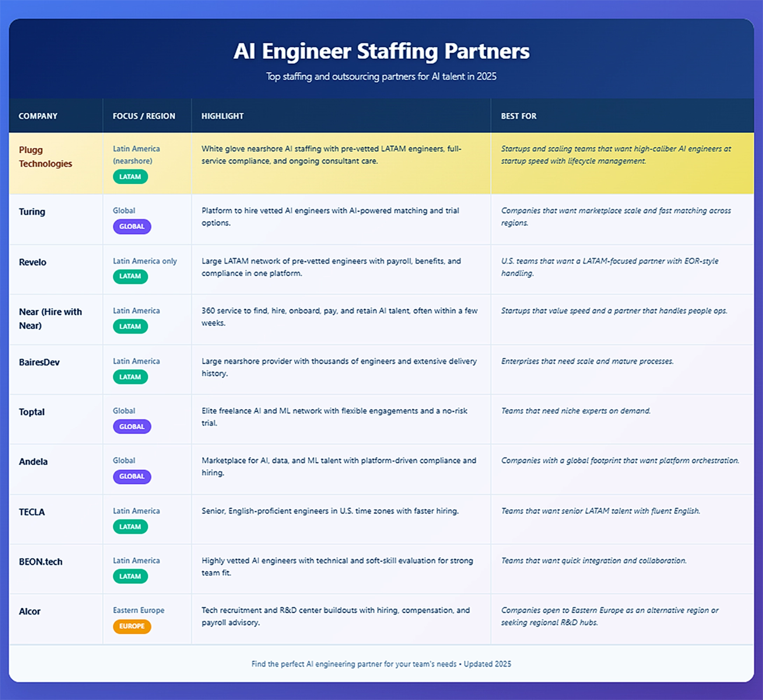
Task: Click 'Startups that value speed' best-for text
Action: coord(614,310)
